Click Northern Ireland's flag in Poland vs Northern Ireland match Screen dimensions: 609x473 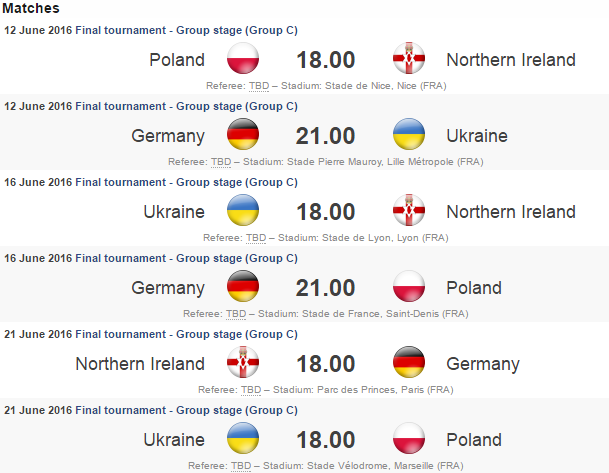tap(410, 60)
